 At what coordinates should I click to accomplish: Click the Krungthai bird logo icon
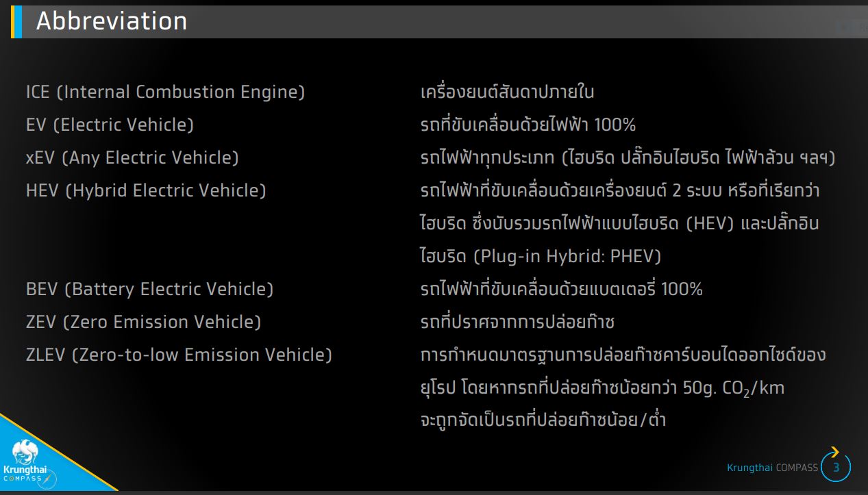pyautogui.click(x=26, y=452)
